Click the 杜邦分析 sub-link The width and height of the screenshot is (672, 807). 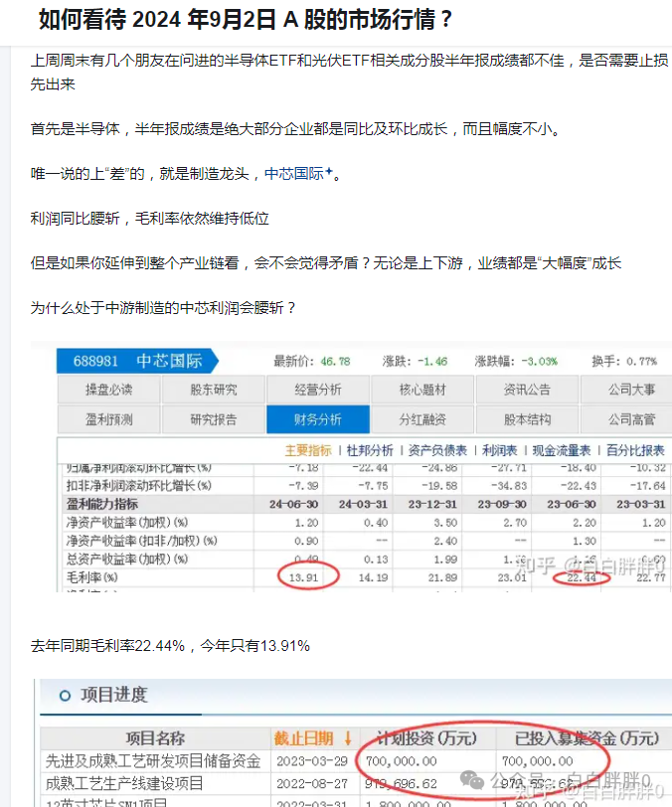point(370,451)
